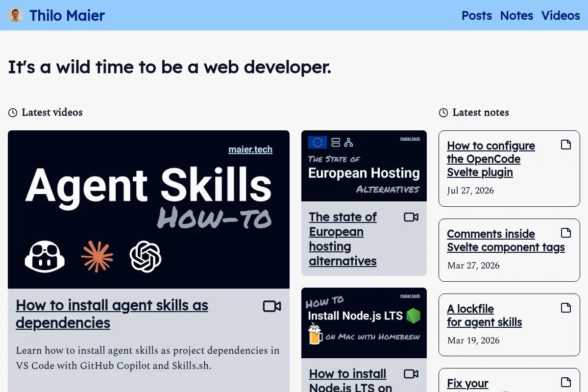Viewport: 588px width, 392px height.
Task: Click the wild time to be a web developer headline
Action: coord(170,67)
